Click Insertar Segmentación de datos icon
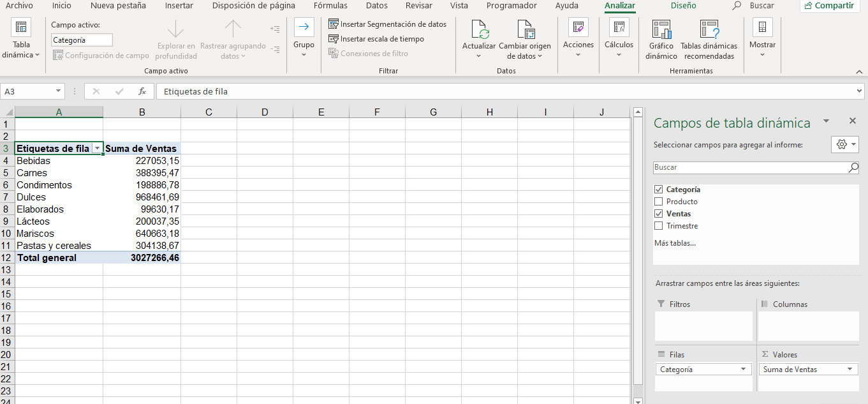The height and width of the screenshot is (404, 868). tap(334, 24)
